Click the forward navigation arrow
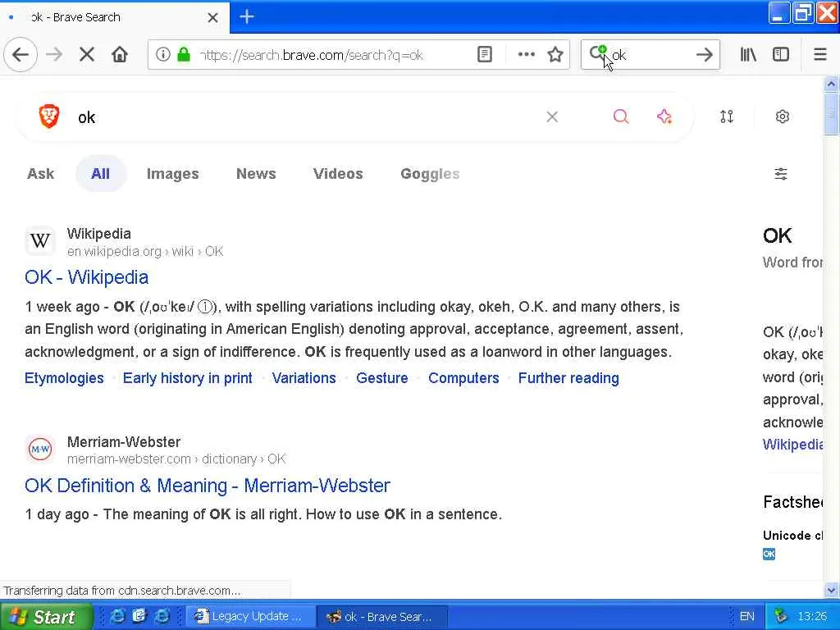 (54, 55)
